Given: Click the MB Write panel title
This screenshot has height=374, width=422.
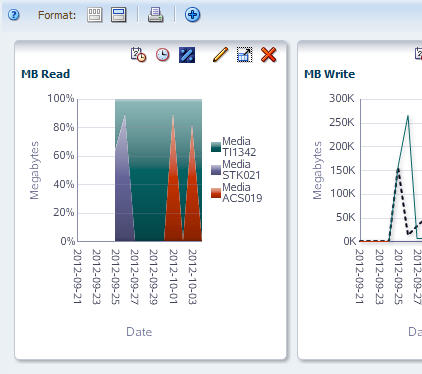Looking at the screenshot, I should (330, 74).
